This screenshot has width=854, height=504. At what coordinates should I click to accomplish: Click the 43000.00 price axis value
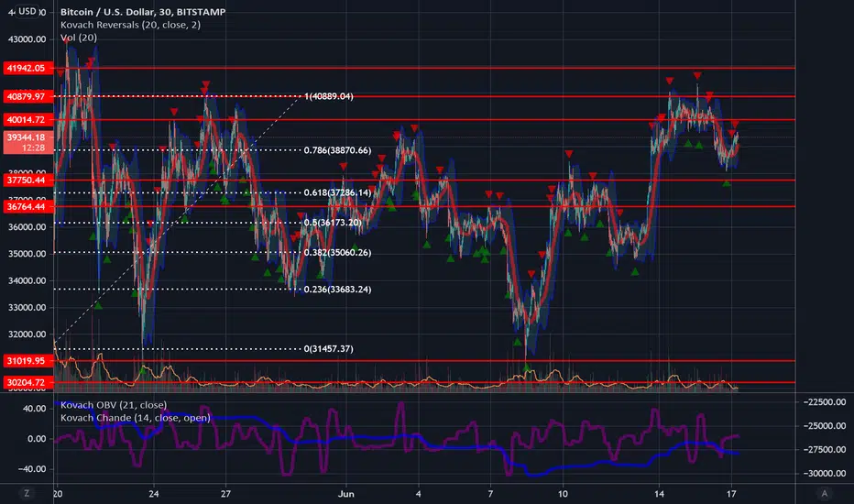click(27, 39)
